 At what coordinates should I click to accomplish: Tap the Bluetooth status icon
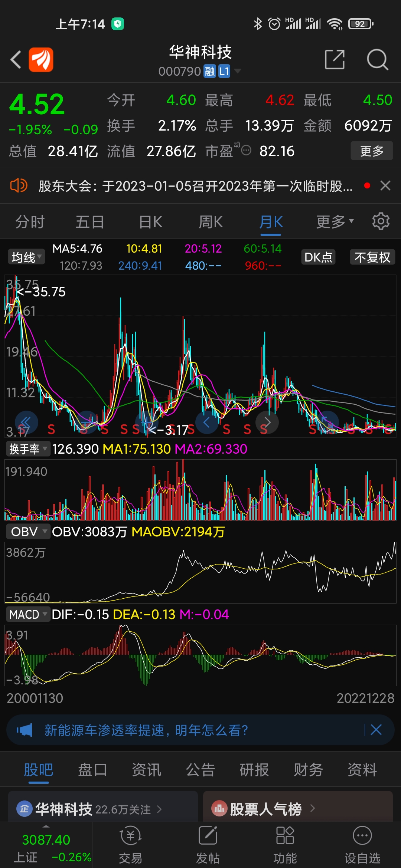coord(258,24)
